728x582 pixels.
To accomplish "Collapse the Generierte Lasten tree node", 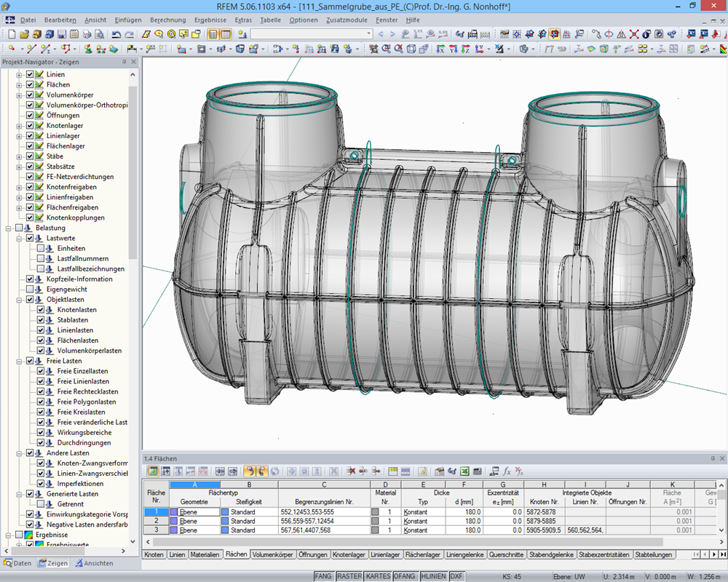I will click(x=19, y=494).
